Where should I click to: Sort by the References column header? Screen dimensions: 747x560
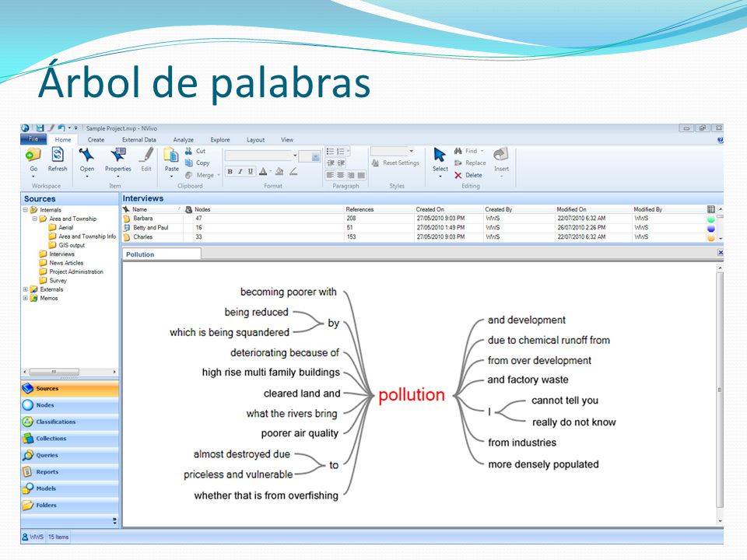pos(359,209)
